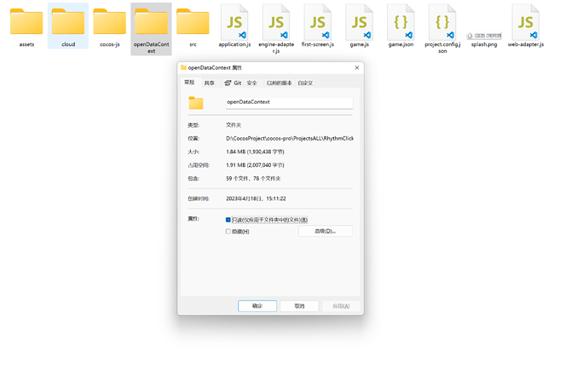588x368 pixels.
Task: Click the contains value 59 个文件
Action: (253, 178)
